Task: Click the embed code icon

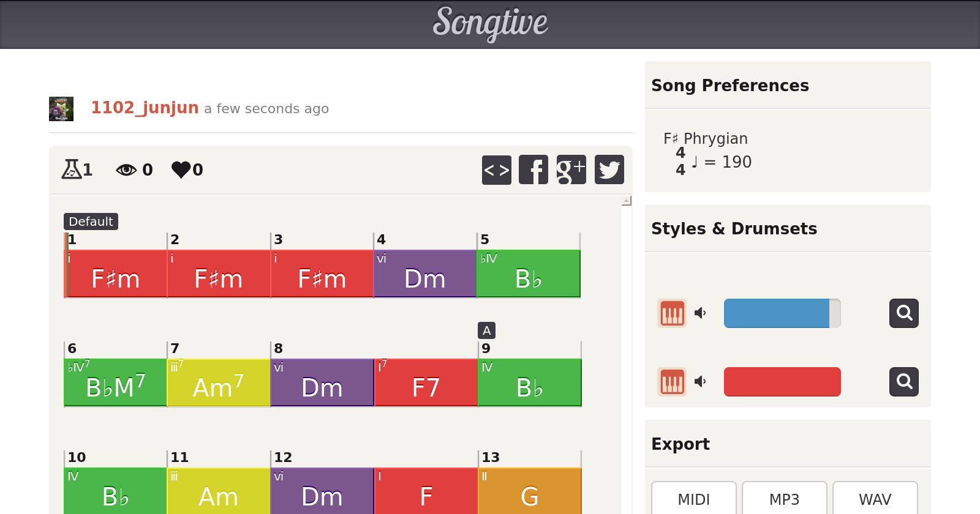Action: click(497, 169)
